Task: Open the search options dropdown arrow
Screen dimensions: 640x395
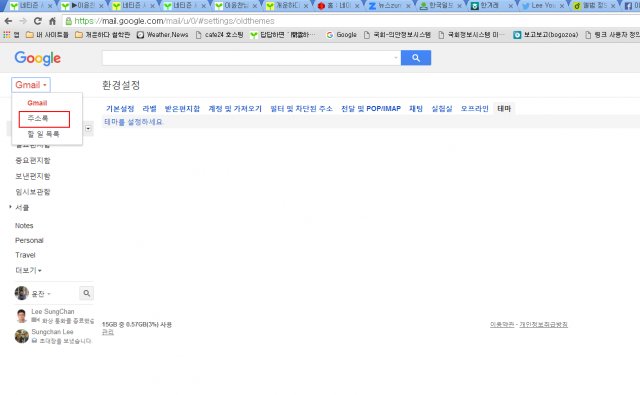Action: pos(396,58)
